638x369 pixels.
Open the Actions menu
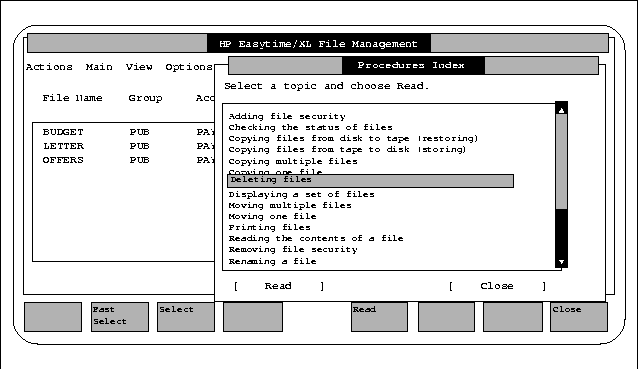[49, 67]
